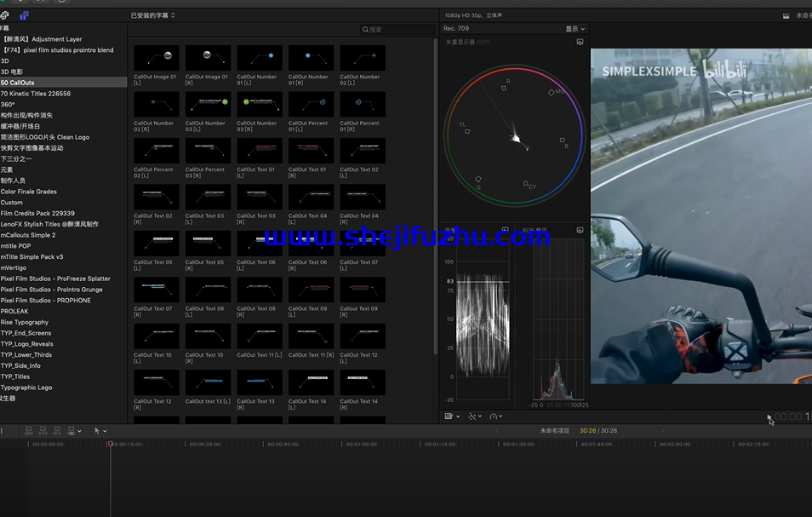Click the timeline playhead marker
Screen dimensions: 812x517
[x=111, y=444]
